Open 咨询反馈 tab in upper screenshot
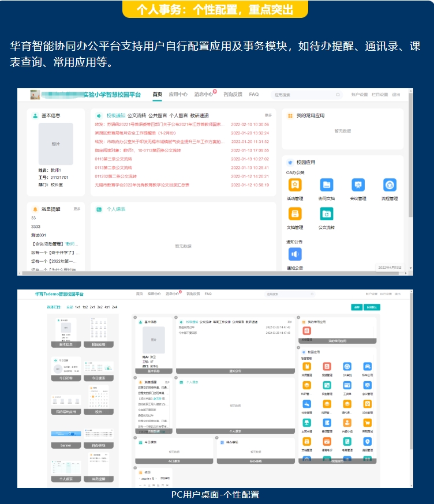 point(233,95)
